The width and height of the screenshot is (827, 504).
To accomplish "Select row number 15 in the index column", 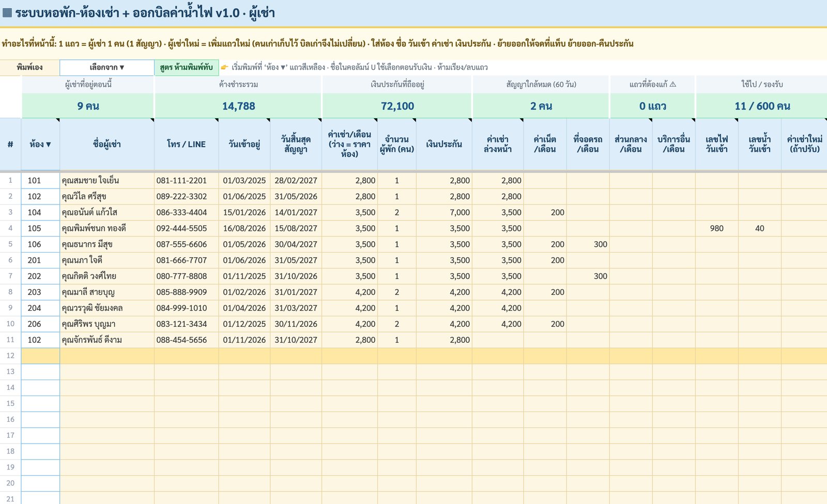I will (10, 403).
